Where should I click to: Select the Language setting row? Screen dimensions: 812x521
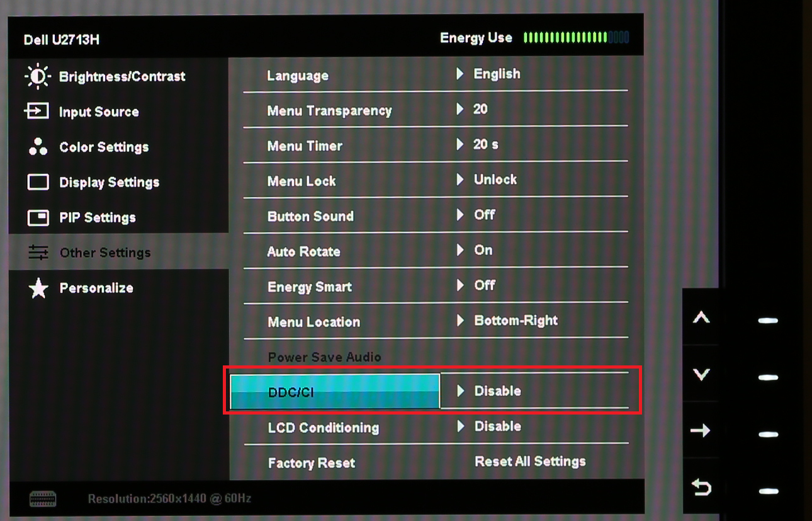[436, 75]
